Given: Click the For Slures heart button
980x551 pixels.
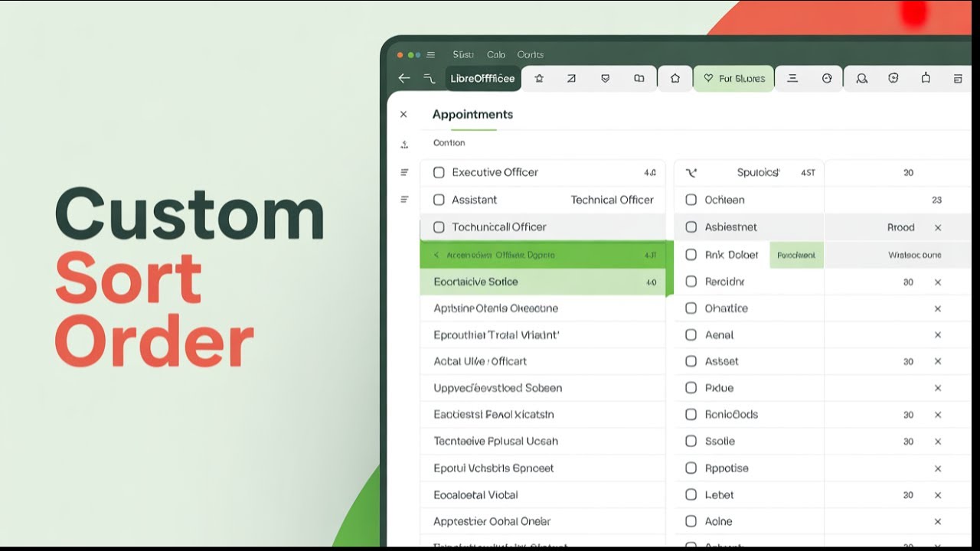Looking at the screenshot, I should point(734,78).
